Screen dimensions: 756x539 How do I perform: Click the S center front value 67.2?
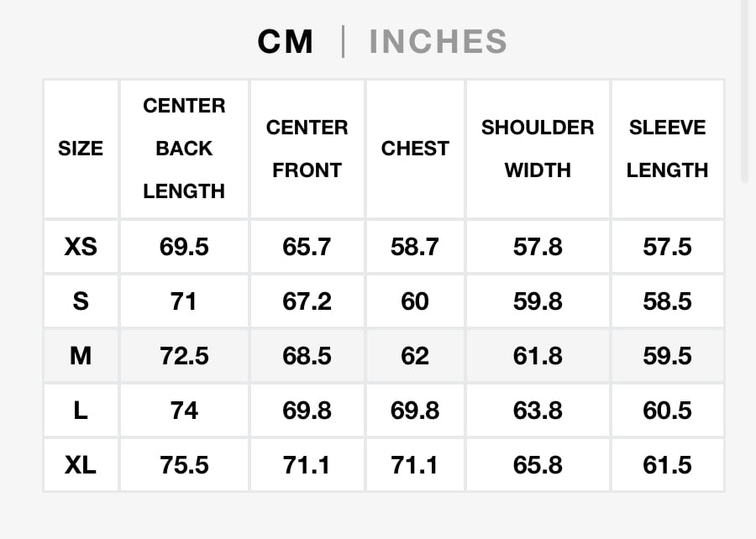pos(307,301)
